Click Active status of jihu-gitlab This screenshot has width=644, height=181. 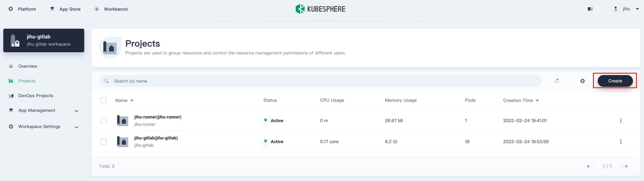277,142
